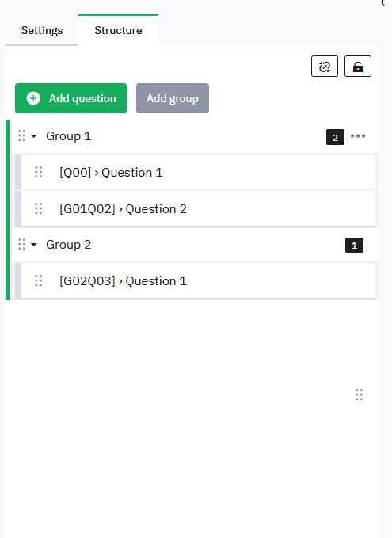
Task: Collapse Group 1 with its caret arrow
Action: (33, 136)
